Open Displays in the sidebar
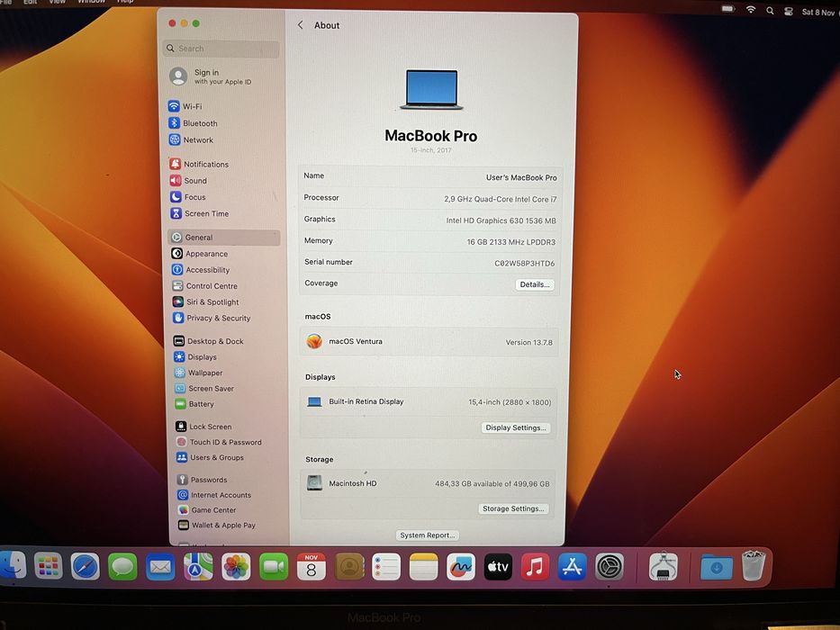This screenshot has width=840, height=630. coord(195,356)
